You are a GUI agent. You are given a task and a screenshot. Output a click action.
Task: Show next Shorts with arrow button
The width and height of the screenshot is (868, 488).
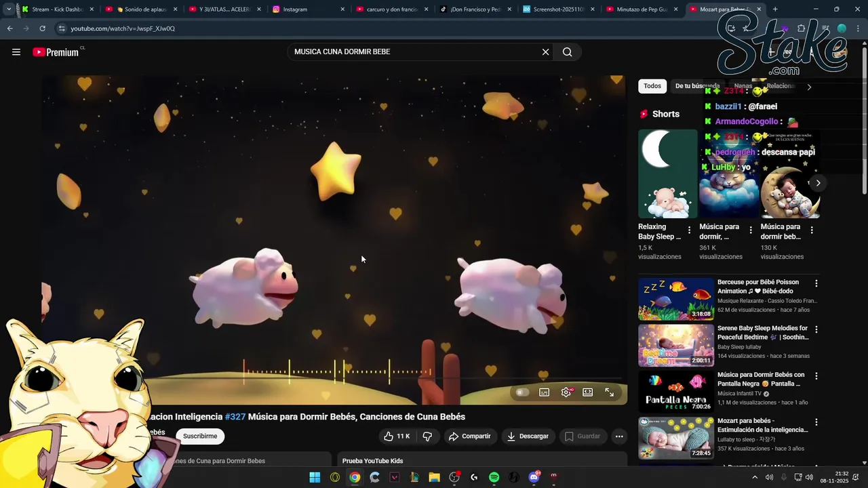[818, 183]
